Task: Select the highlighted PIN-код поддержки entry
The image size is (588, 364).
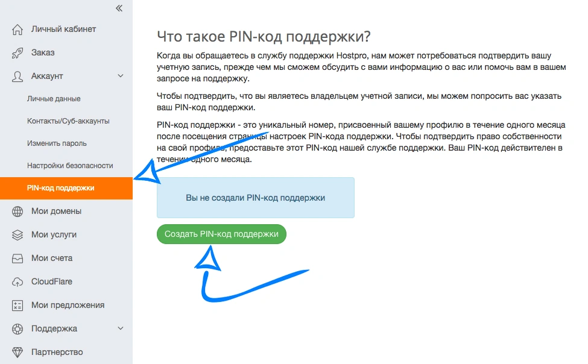Action: [66, 188]
